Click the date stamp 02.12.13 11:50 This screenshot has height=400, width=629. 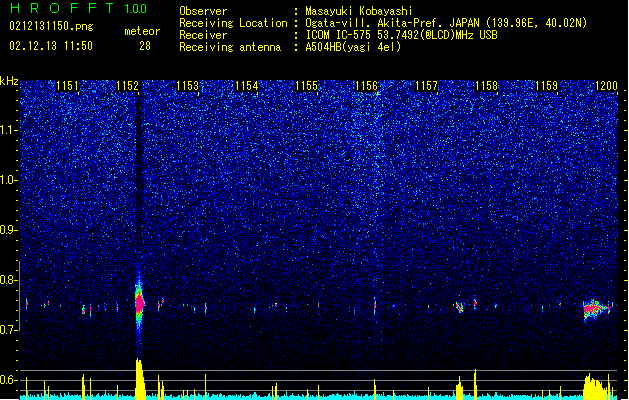pyautogui.click(x=51, y=46)
